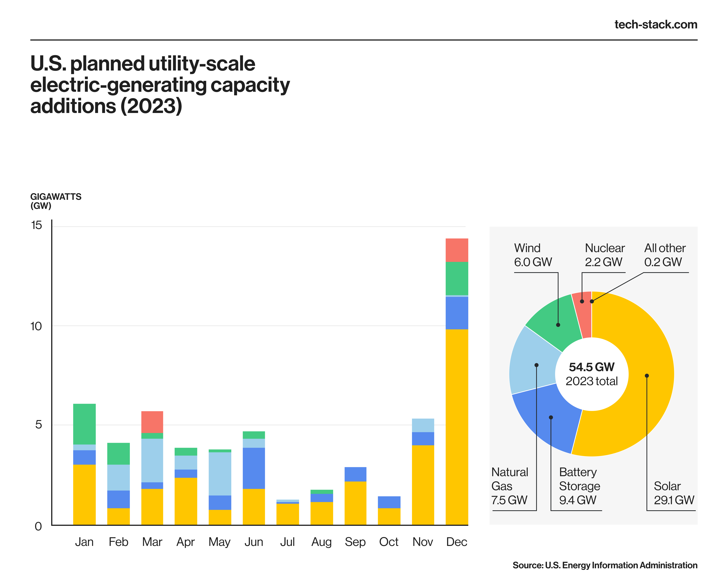Click the red nuclear section of March bar

pyautogui.click(x=152, y=422)
